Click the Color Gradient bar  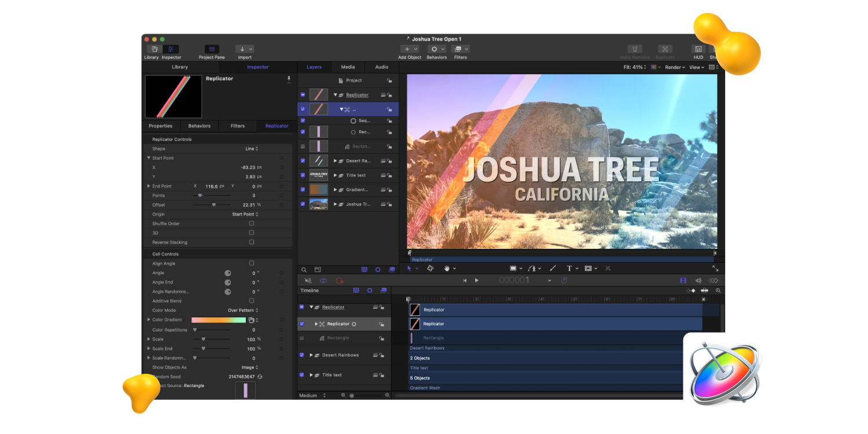coord(219,320)
